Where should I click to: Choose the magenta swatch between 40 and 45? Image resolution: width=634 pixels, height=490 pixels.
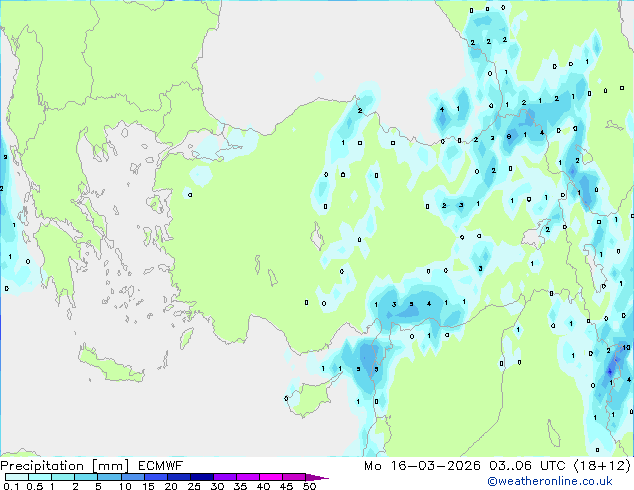(x=274, y=477)
